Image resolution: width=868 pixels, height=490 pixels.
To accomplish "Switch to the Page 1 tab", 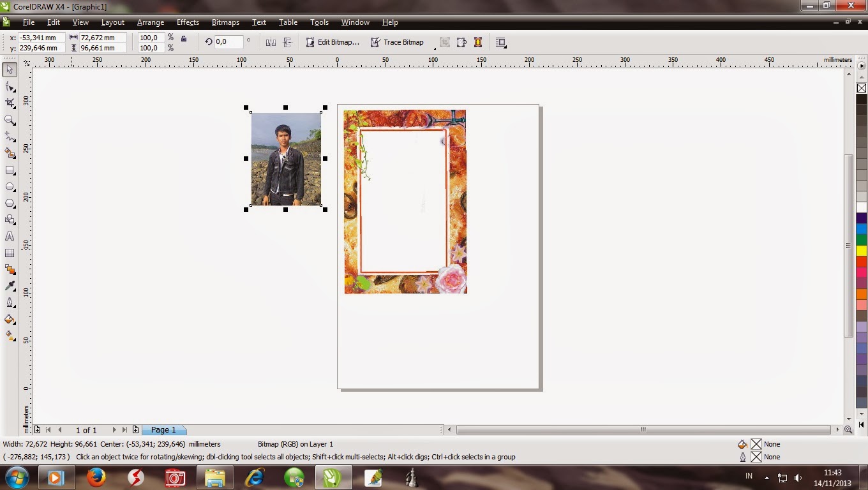I will pyautogui.click(x=163, y=429).
